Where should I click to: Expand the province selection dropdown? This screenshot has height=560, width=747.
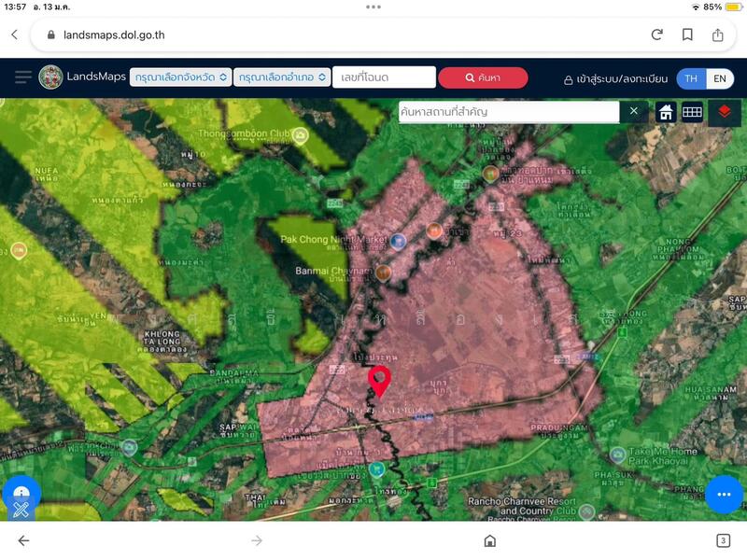click(181, 77)
